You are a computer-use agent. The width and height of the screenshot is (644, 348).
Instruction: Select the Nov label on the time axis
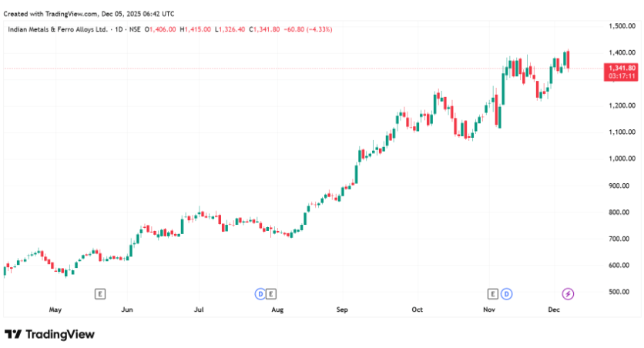point(488,310)
